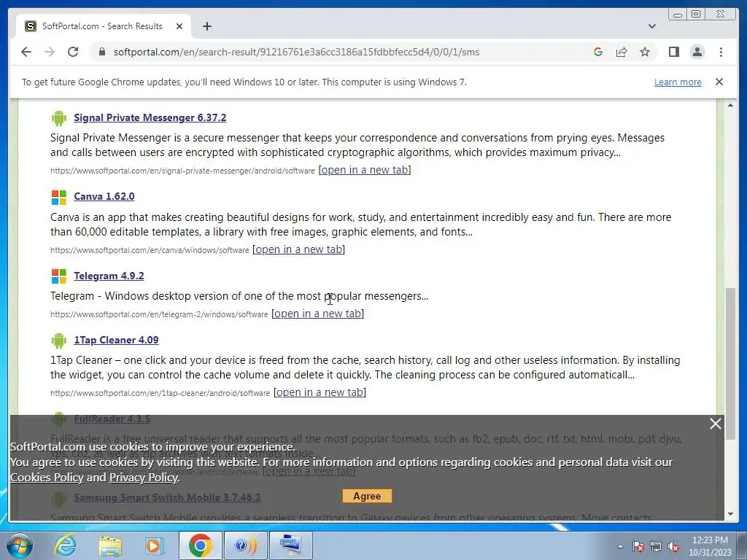Click the 1Tap Cleaner softportal.com URL text
The width and height of the screenshot is (747, 560).
pos(160,393)
